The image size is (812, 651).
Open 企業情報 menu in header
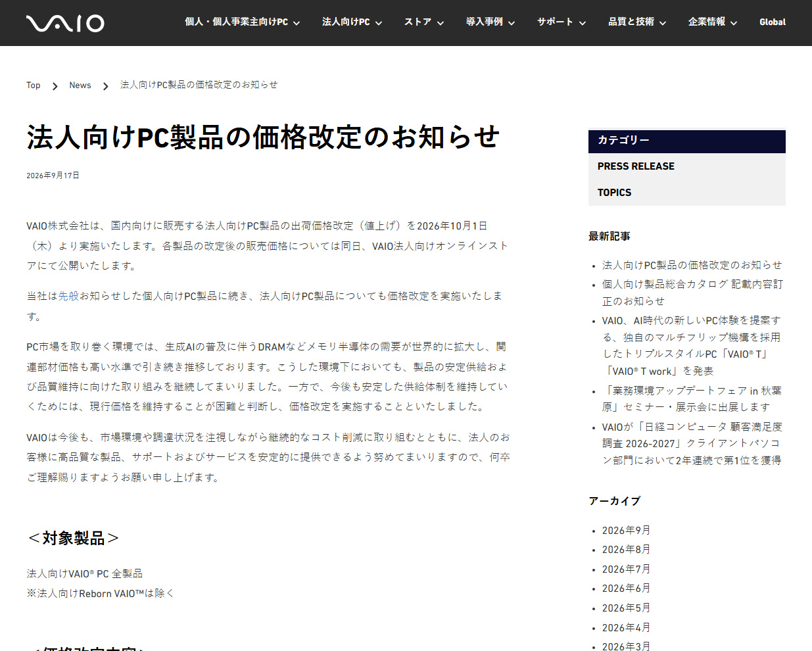coord(707,22)
